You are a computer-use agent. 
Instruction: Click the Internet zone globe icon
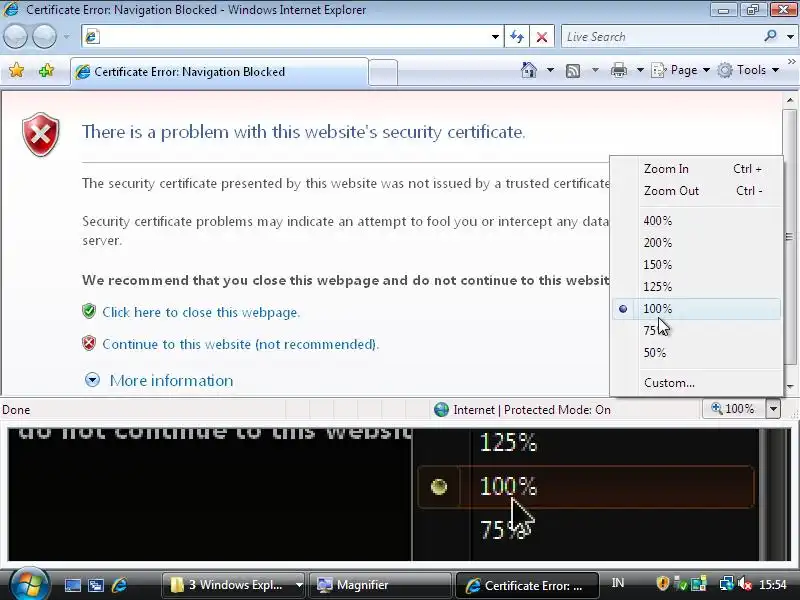[441, 410]
